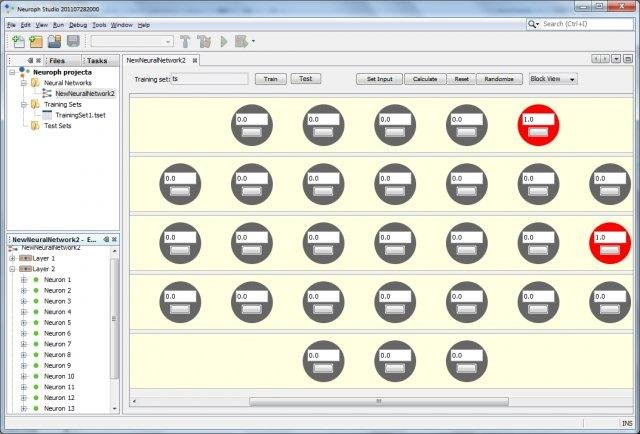Expand Layer 1 in the explorer
This screenshot has height=434, width=640.
pyautogui.click(x=12, y=258)
